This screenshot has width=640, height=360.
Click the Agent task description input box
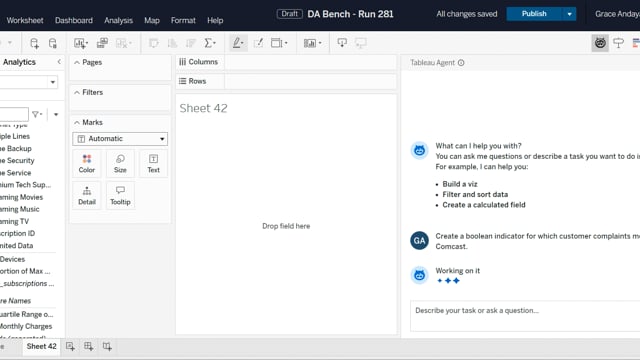pyautogui.click(x=525, y=316)
